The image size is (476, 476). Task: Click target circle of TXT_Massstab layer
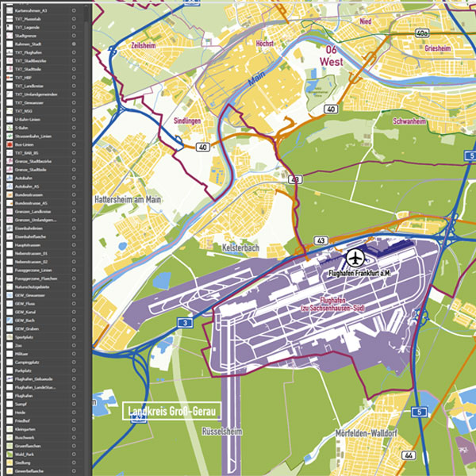pyautogui.click(x=74, y=19)
